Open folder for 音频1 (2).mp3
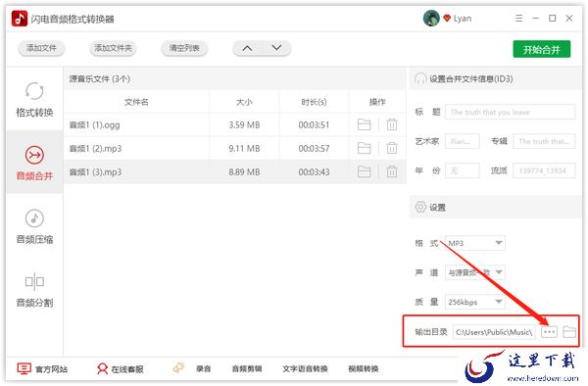 (364, 148)
